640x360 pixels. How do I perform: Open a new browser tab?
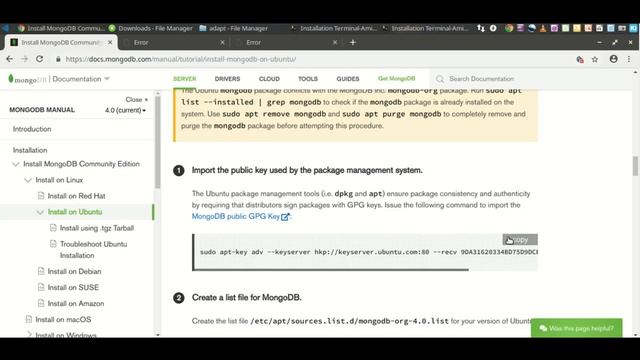353,42
